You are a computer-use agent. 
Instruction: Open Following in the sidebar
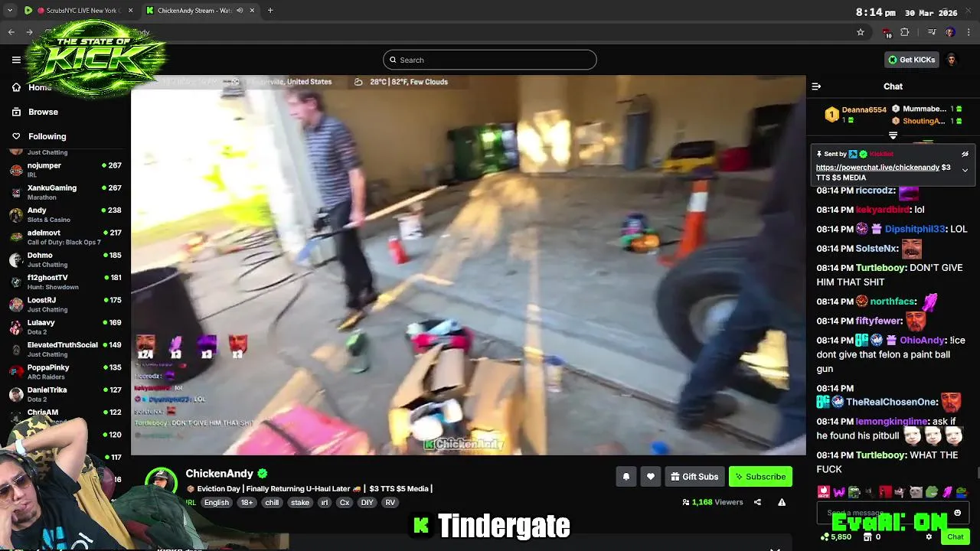47,136
